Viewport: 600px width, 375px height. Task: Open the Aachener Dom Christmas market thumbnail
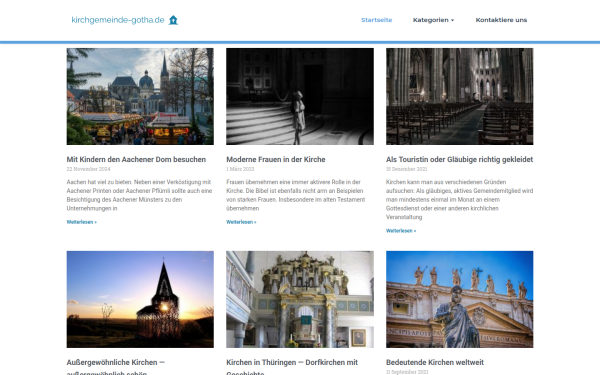(x=140, y=96)
